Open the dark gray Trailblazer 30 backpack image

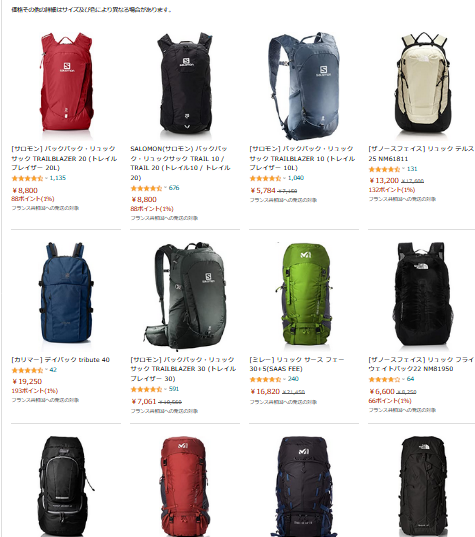[185, 296]
